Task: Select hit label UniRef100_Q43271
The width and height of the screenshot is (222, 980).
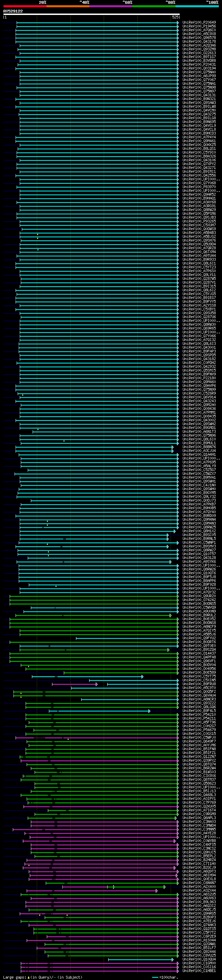Action: point(199,168)
